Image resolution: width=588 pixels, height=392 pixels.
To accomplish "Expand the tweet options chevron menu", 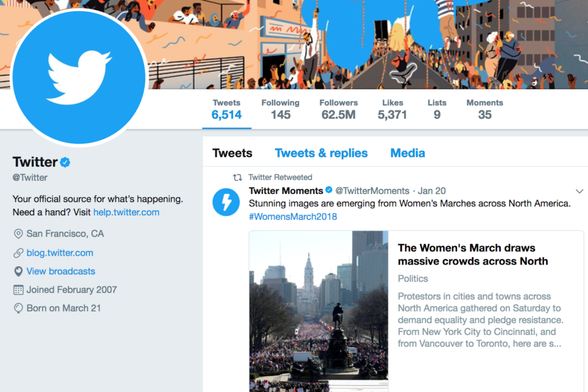I will [579, 191].
